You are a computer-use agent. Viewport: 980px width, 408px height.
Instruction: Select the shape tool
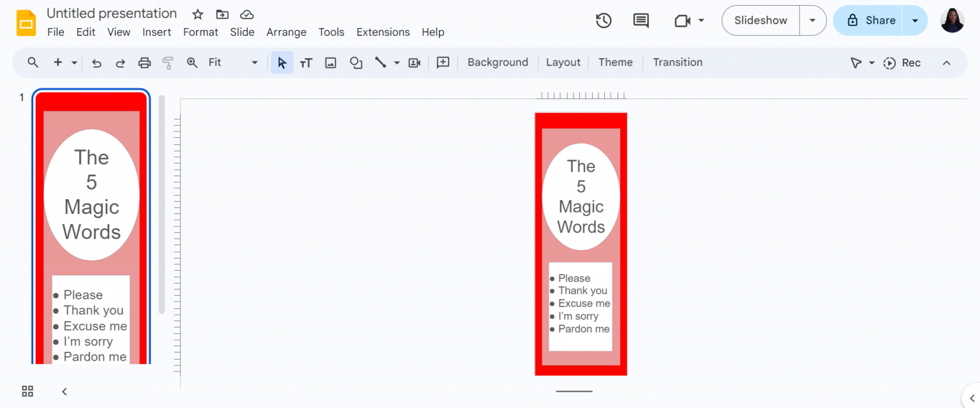355,62
